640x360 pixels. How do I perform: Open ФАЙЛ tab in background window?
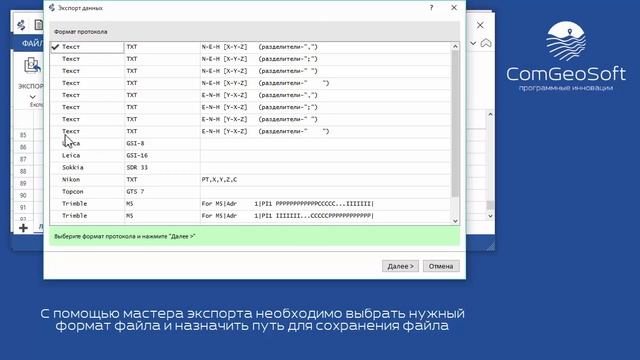click(32, 43)
